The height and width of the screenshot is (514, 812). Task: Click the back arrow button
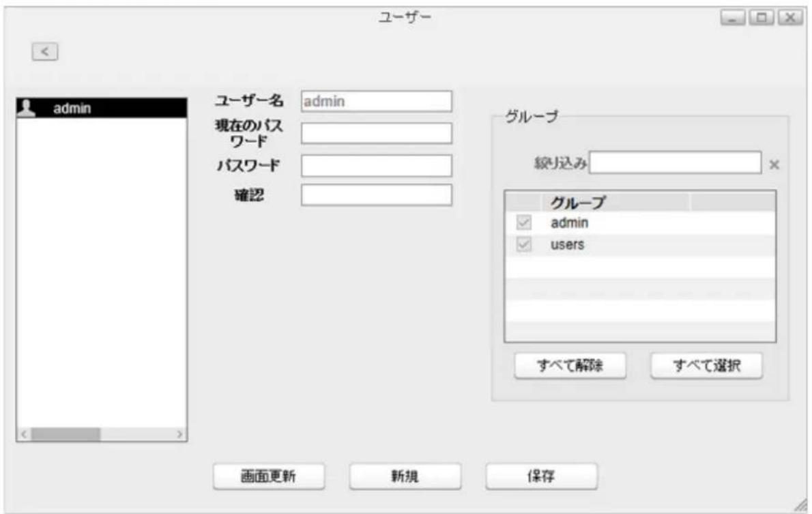tap(45, 51)
